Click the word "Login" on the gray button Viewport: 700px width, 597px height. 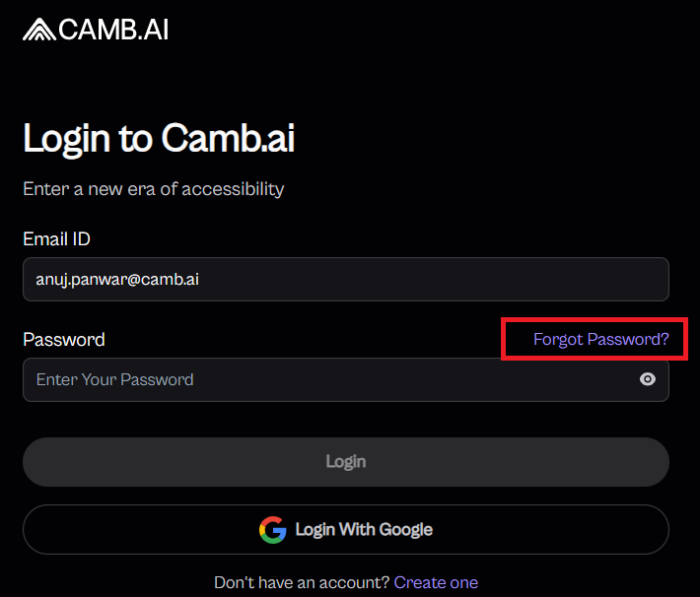pyautogui.click(x=345, y=461)
